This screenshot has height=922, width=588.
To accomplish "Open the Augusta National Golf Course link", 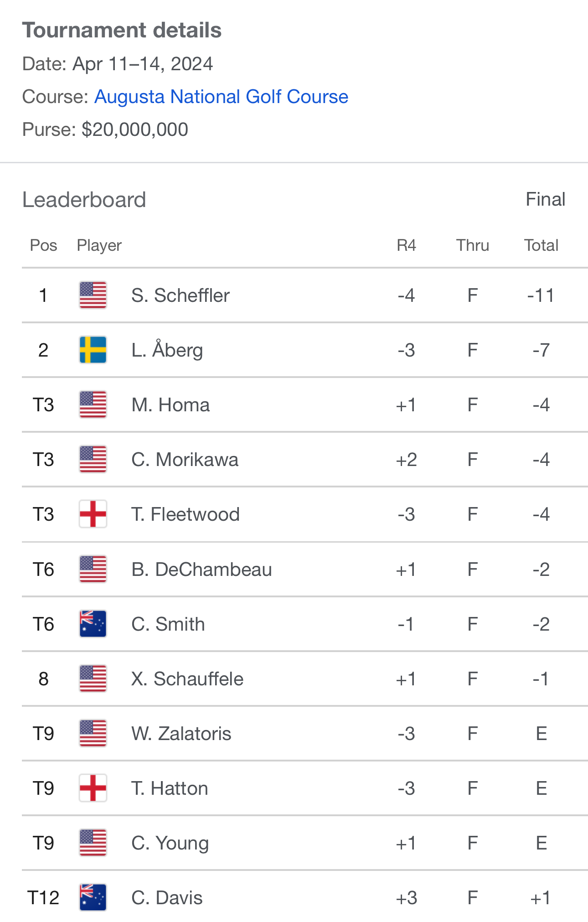I will pyautogui.click(x=221, y=97).
